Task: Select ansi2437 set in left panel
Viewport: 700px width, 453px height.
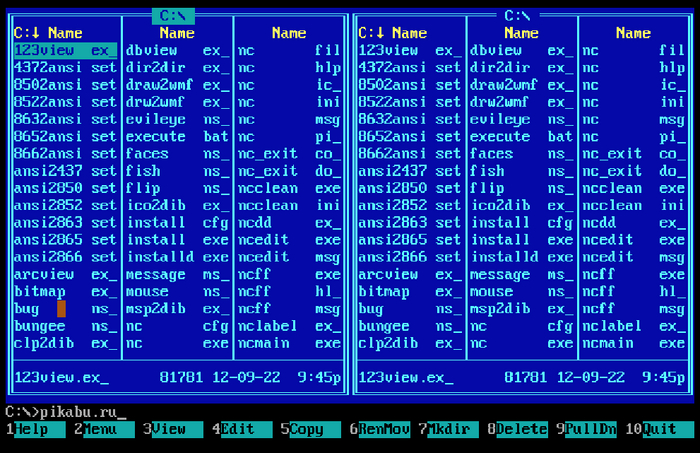Action: coord(66,171)
